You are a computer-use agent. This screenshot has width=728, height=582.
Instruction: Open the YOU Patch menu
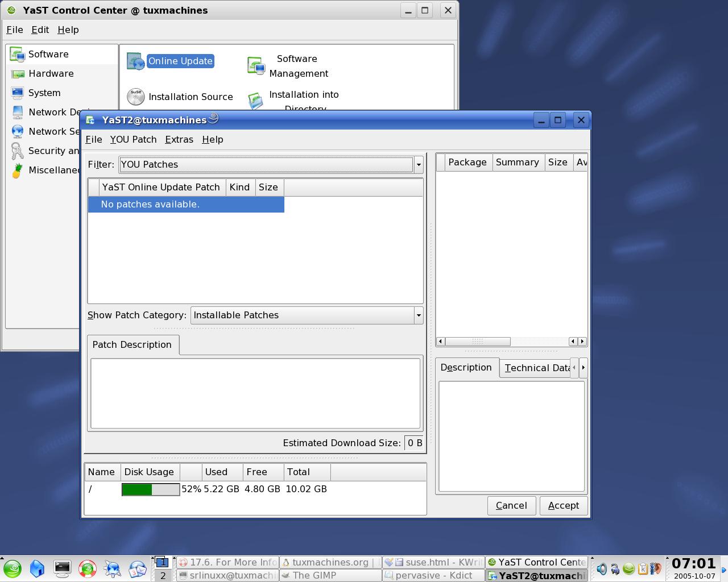133,139
